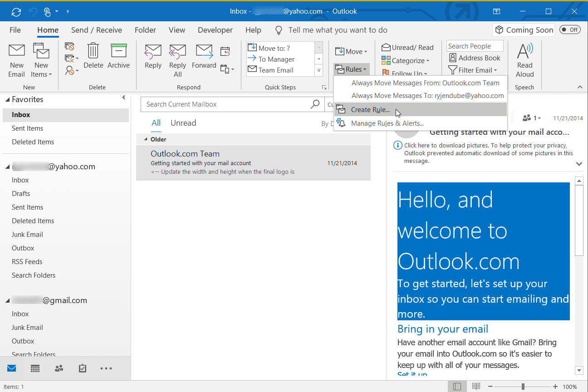The height and width of the screenshot is (392, 588).
Task: Open the Outlook.com Team email
Action: (x=253, y=163)
